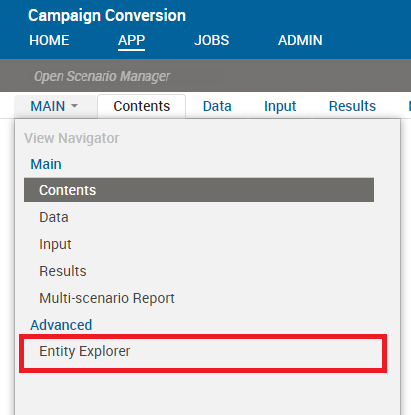Choose Data in the View Navigator list

point(54,217)
